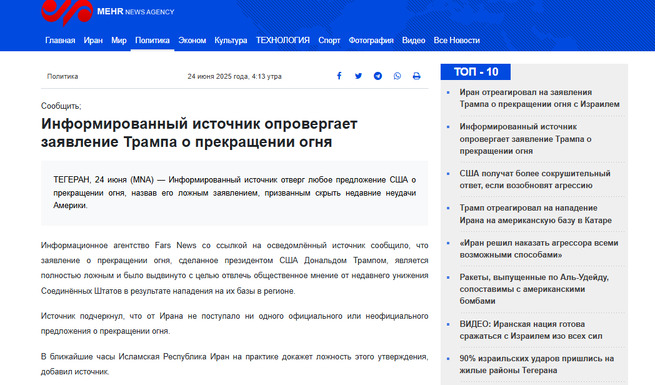Open the Эконом section
The image size is (655, 385).
[192, 41]
